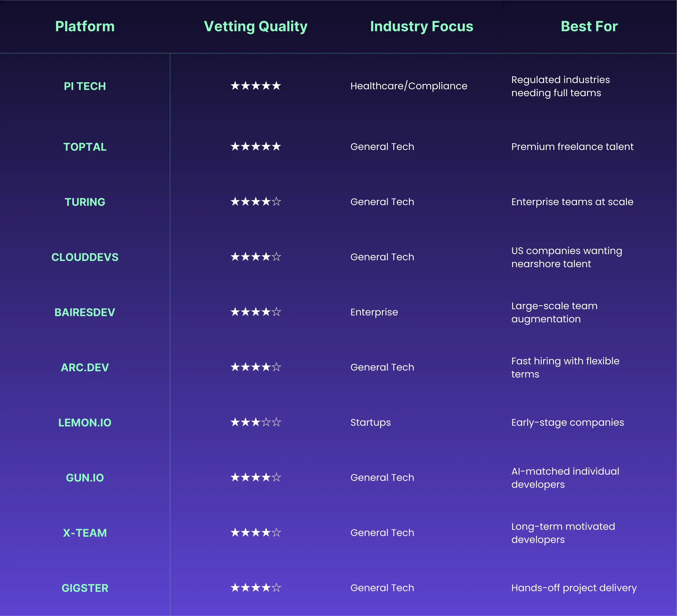This screenshot has height=616, width=677.
Task: Select the TOPTAL platform name
Action: pyautogui.click(x=85, y=147)
